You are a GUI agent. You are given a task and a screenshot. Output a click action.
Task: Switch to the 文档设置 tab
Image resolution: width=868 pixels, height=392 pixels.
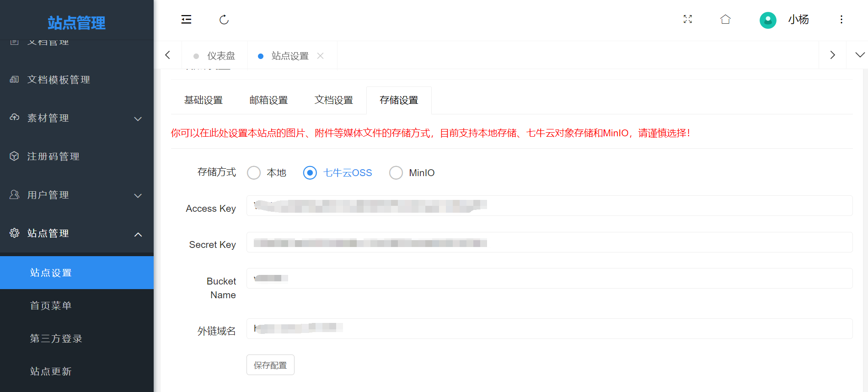[333, 100]
